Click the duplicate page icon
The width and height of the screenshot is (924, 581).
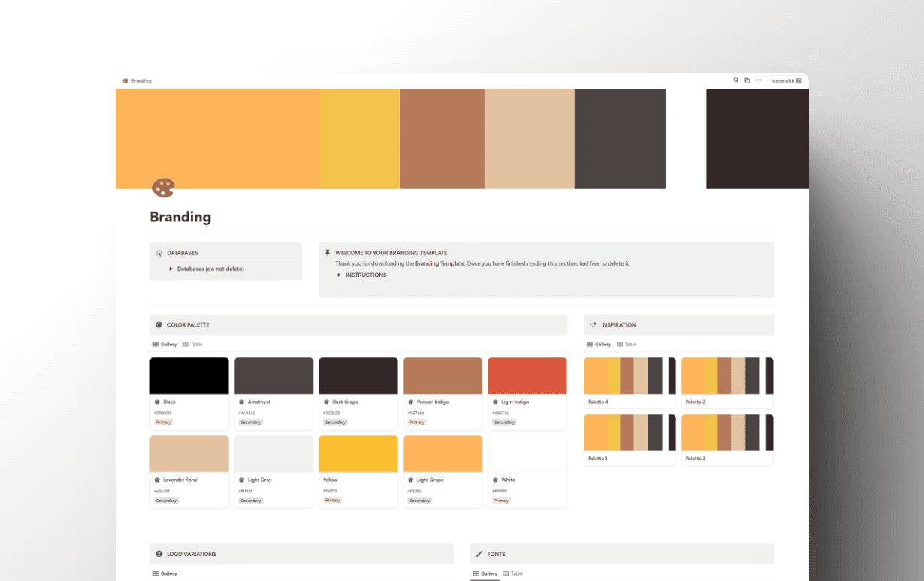pyautogui.click(x=747, y=80)
